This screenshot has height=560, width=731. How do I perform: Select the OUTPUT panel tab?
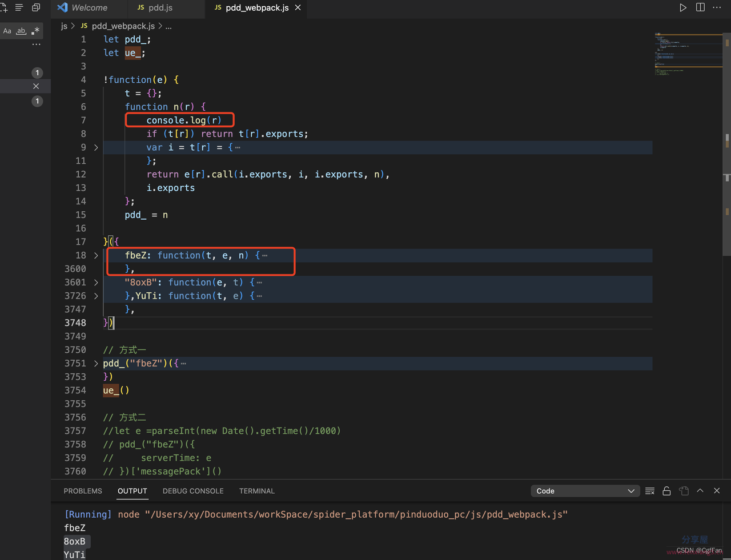pyautogui.click(x=132, y=491)
